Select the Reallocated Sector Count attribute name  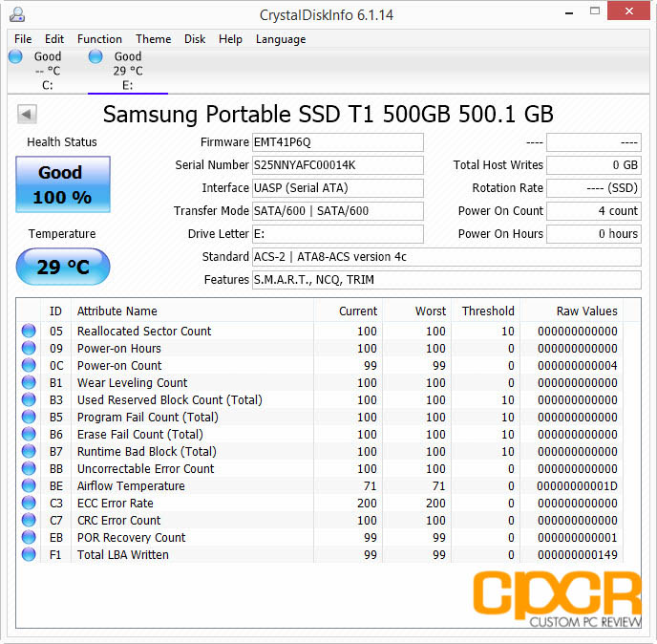(144, 332)
